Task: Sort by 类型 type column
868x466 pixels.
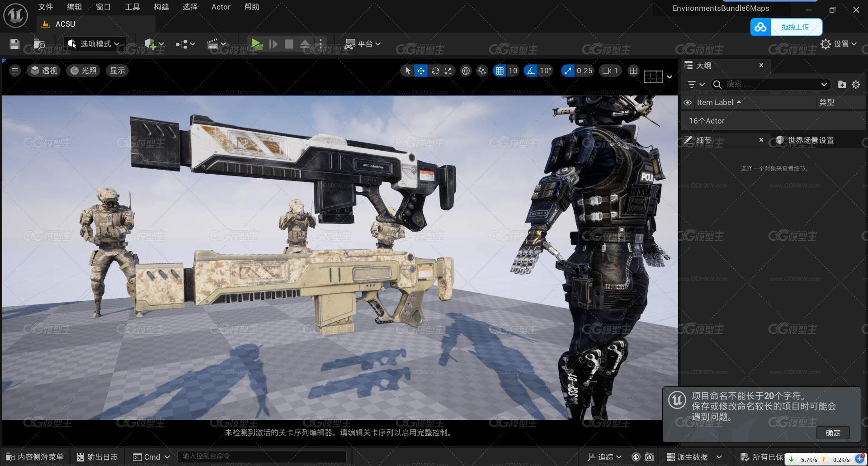Action: [x=827, y=103]
